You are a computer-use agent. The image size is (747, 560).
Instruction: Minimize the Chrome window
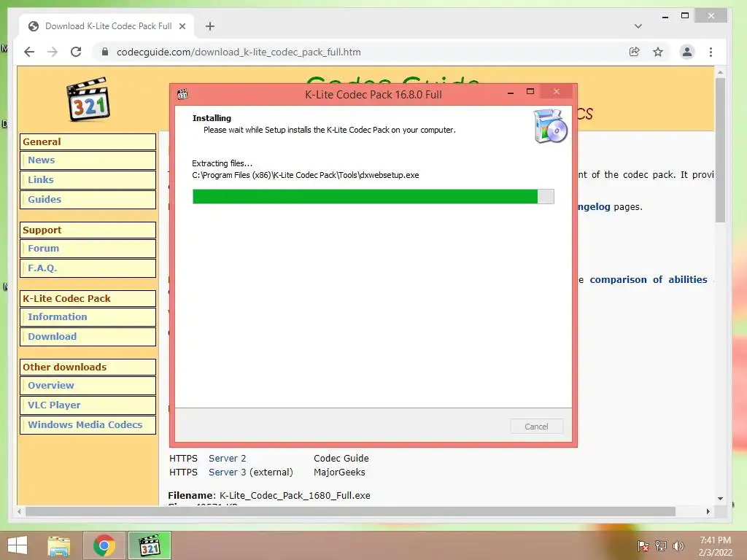pos(665,16)
